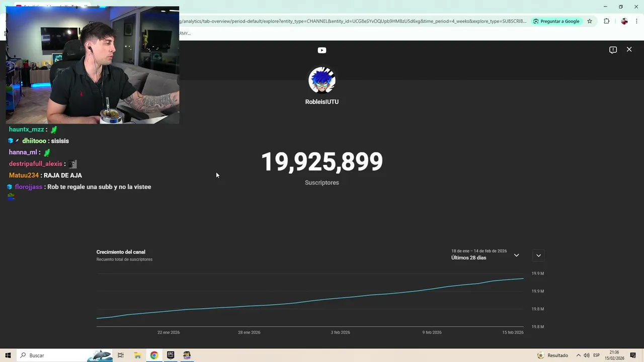Click the hauntx_mzz chat username
This screenshot has width=644, height=362.
click(x=27, y=129)
